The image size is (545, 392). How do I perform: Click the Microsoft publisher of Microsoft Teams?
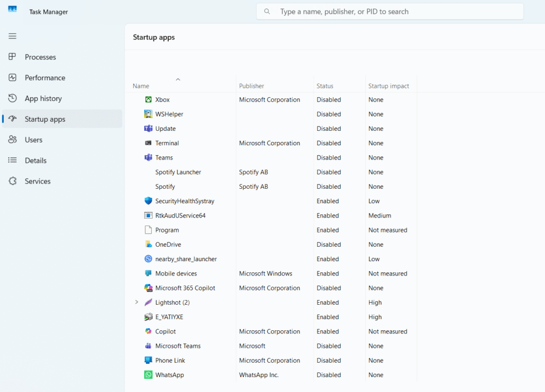252,346
